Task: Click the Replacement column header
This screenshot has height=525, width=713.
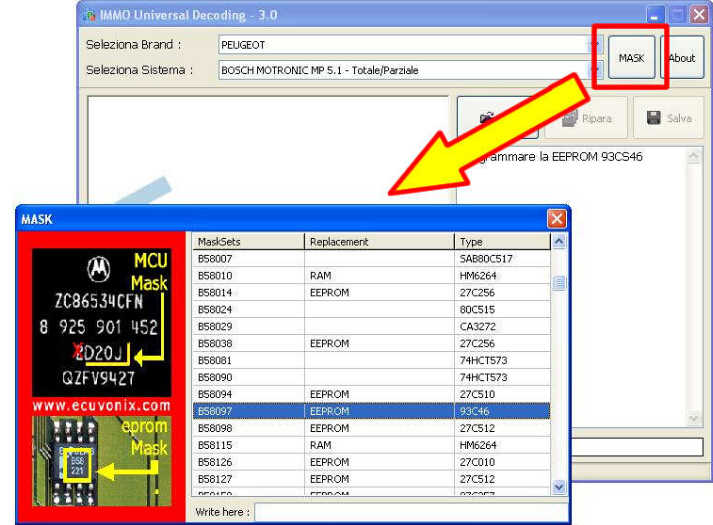Action: [x=379, y=241]
